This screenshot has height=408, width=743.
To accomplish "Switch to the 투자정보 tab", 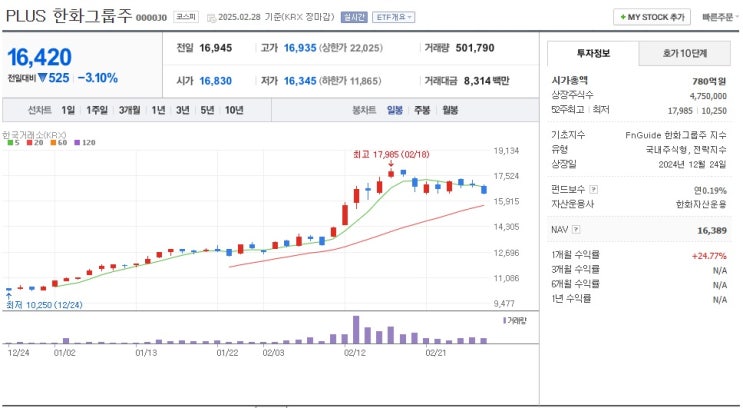I will click(x=593, y=54).
